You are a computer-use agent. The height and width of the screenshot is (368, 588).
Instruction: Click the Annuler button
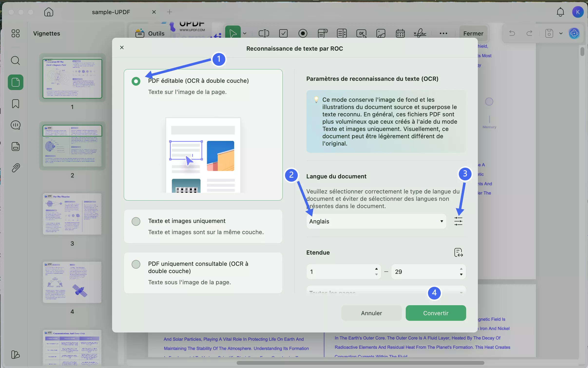pos(371,313)
